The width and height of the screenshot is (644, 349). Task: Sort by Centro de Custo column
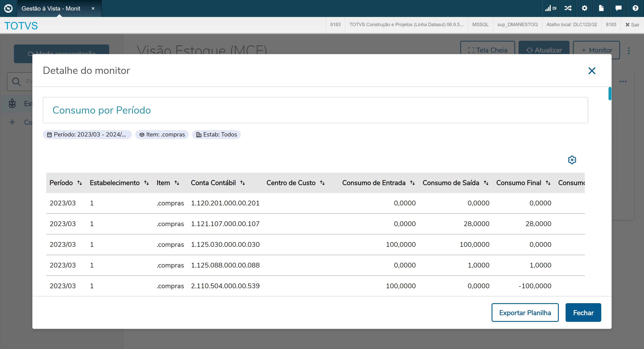click(322, 183)
